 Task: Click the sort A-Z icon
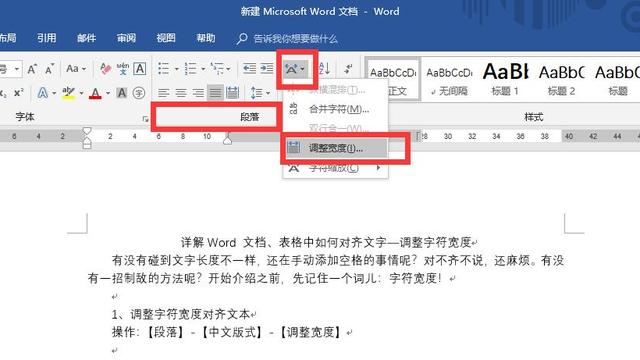coord(324,69)
